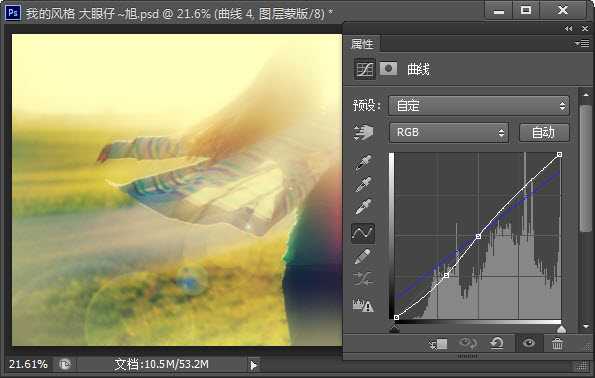Click view previous state eye icon

click(468, 344)
